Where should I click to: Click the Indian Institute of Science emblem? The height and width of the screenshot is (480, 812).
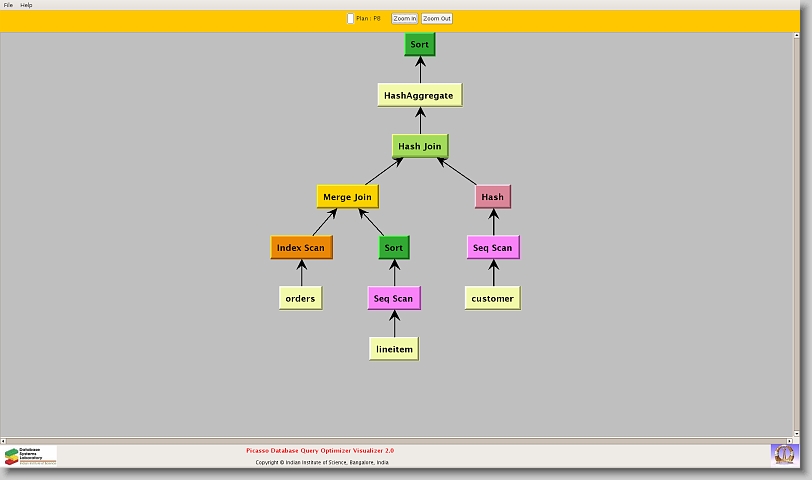click(784, 454)
